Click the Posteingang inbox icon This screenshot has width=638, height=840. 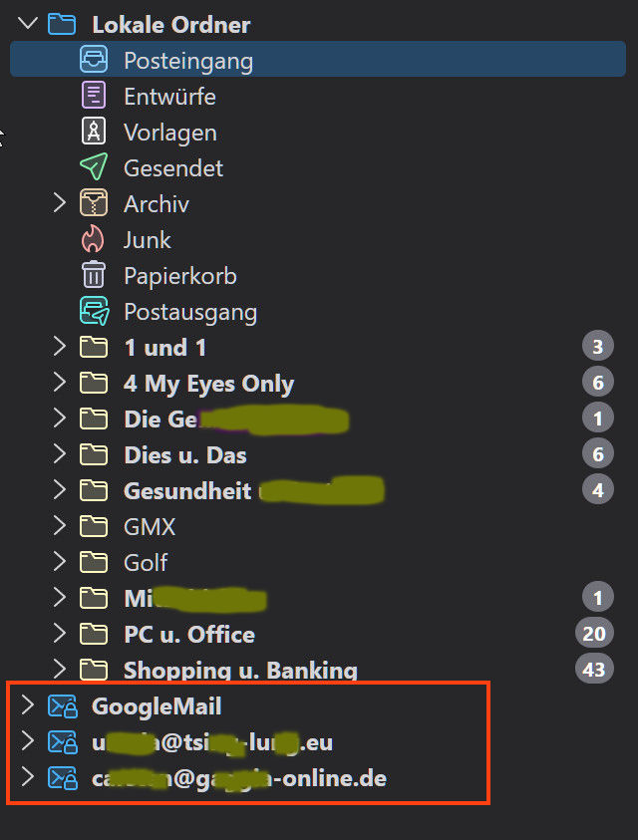94,59
